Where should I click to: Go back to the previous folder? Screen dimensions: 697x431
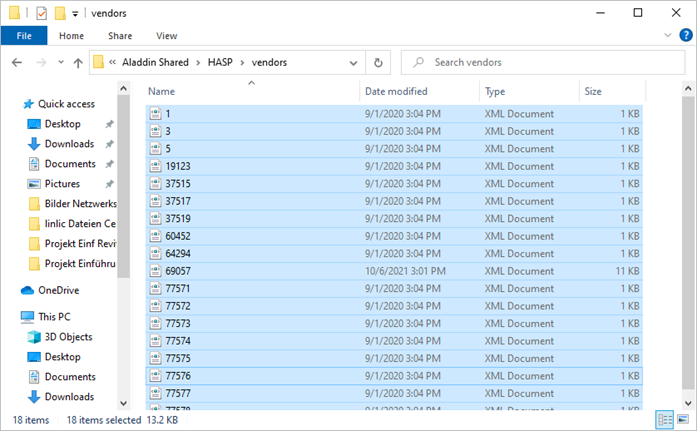pyautogui.click(x=17, y=63)
